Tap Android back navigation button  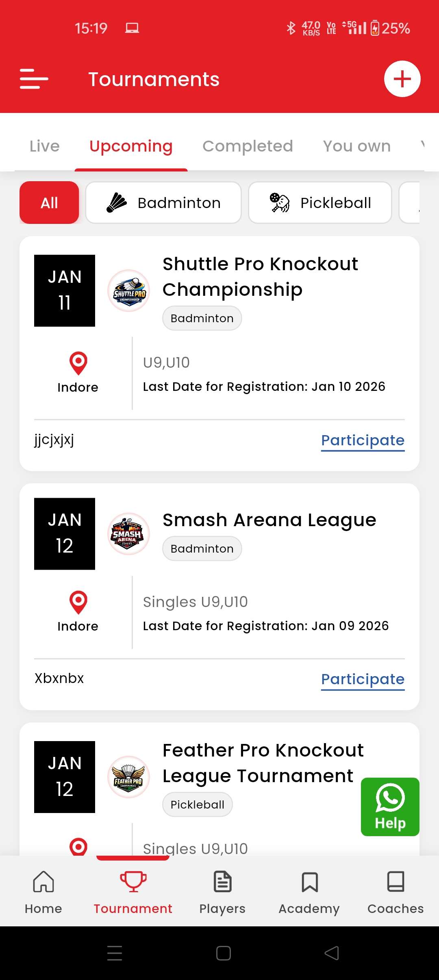[x=332, y=953]
